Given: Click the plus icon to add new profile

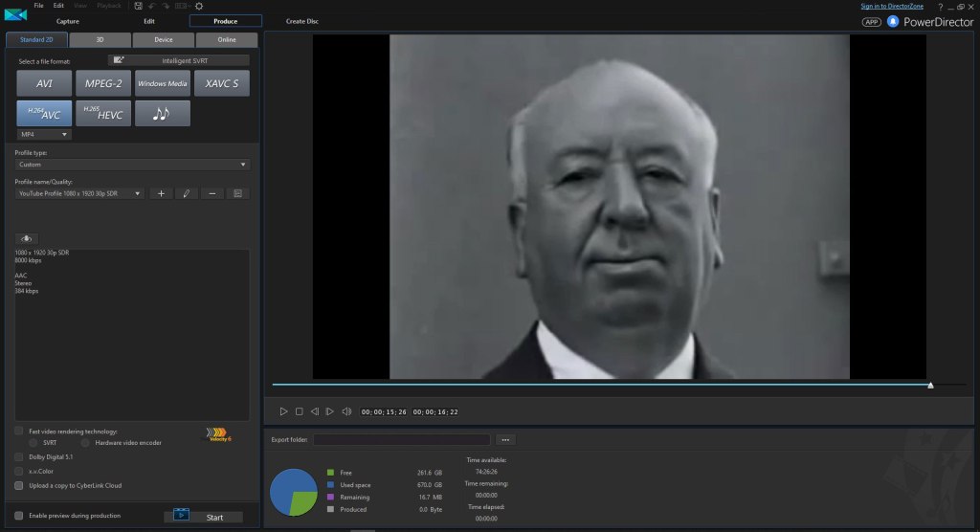Looking at the screenshot, I should [x=161, y=193].
